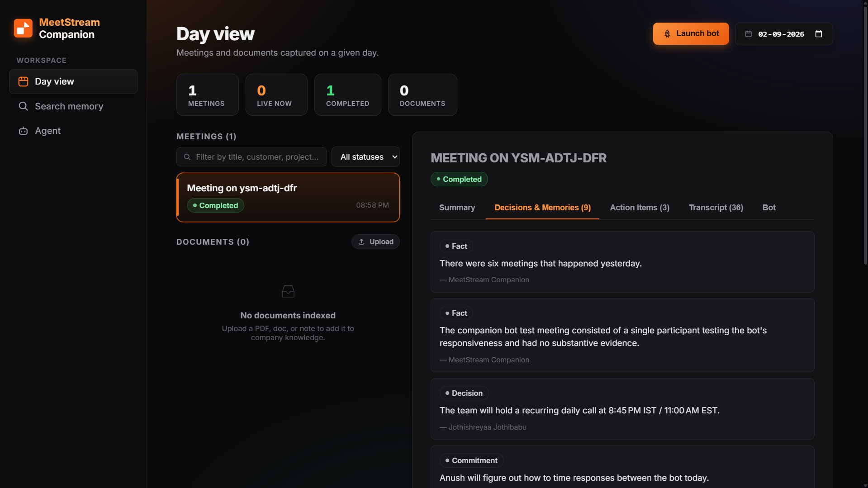Click the rocket icon on Launch bot
The height and width of the screenshot is (488, 868).
point(667,34)
